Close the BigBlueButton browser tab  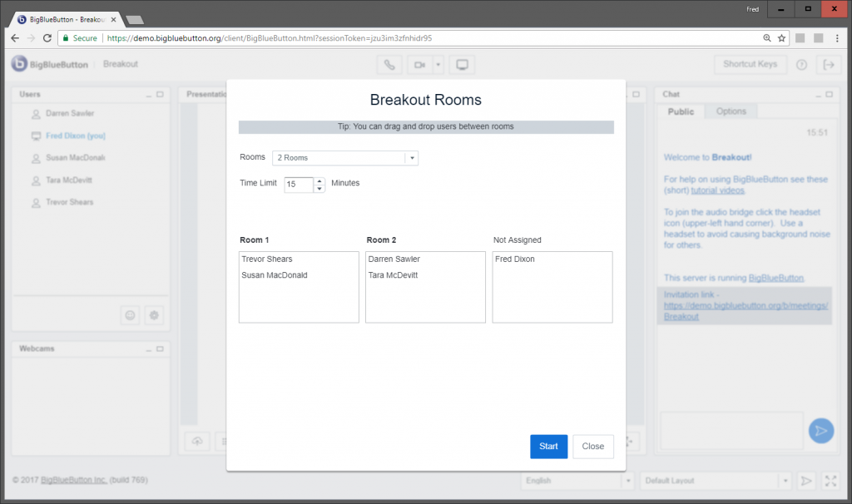coord(113,20)
